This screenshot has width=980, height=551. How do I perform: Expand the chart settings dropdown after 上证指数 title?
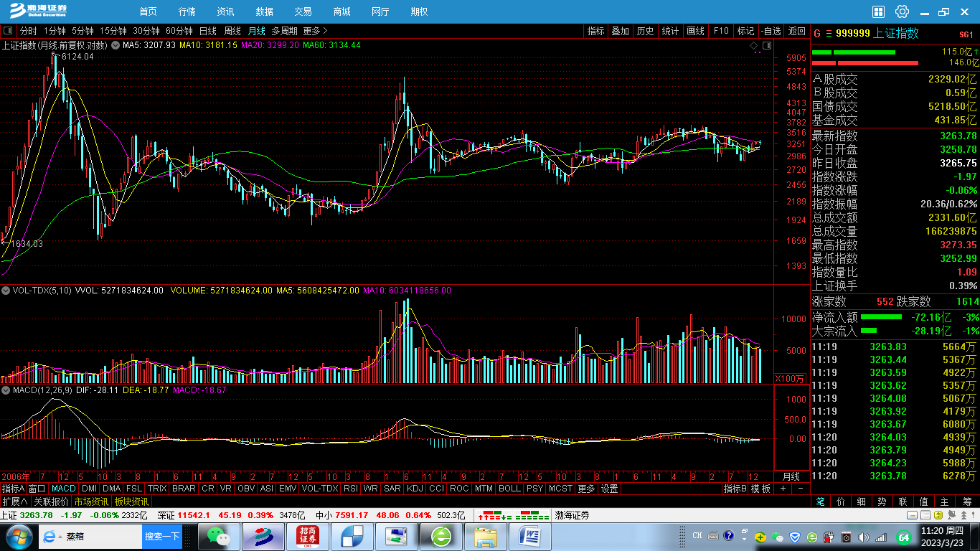tap(115, 45)
